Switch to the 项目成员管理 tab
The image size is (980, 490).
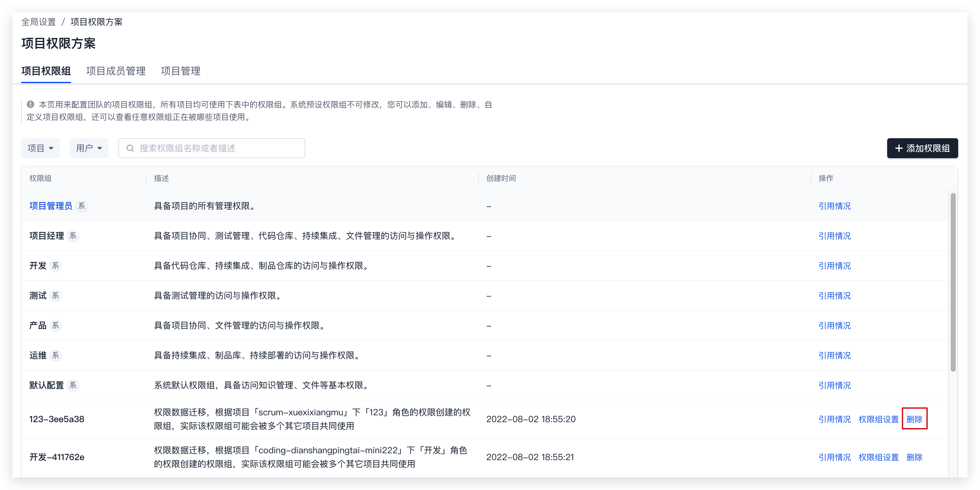coord(116,71)
